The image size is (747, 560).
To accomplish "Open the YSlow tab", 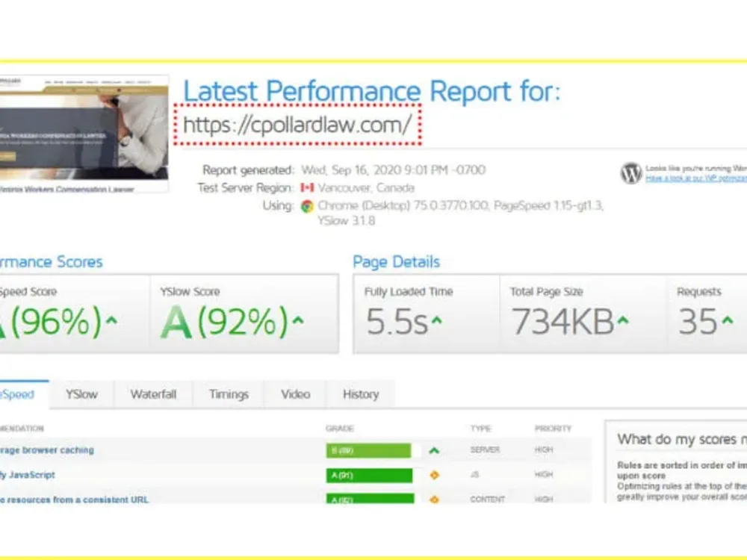I will pos(81,394).
